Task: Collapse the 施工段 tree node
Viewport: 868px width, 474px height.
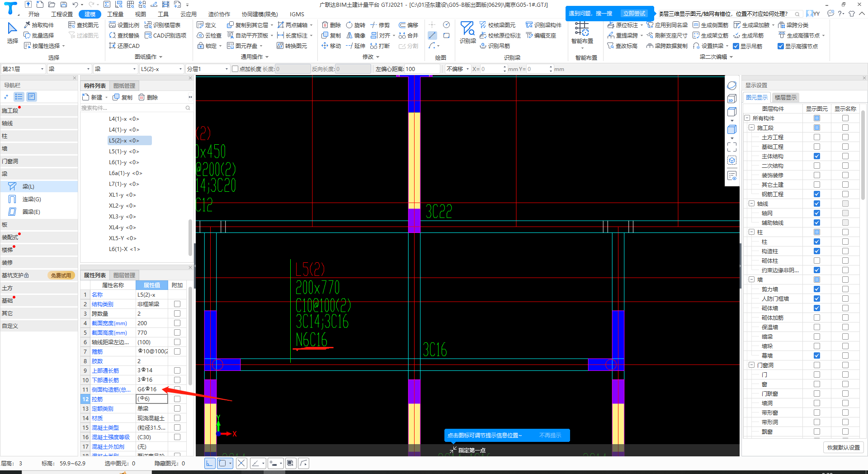Action: pos(751,128)
